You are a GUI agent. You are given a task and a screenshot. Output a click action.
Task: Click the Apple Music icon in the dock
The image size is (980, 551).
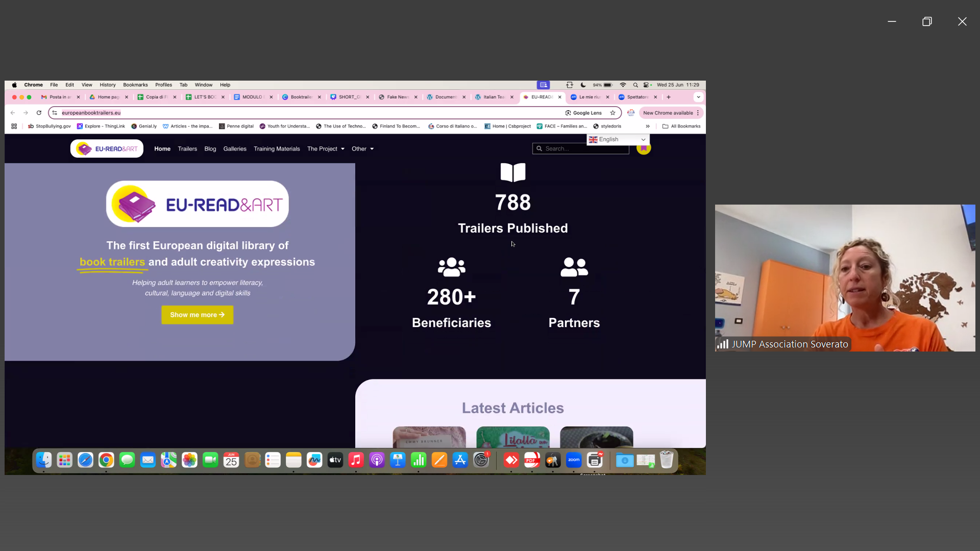(356, 460)
